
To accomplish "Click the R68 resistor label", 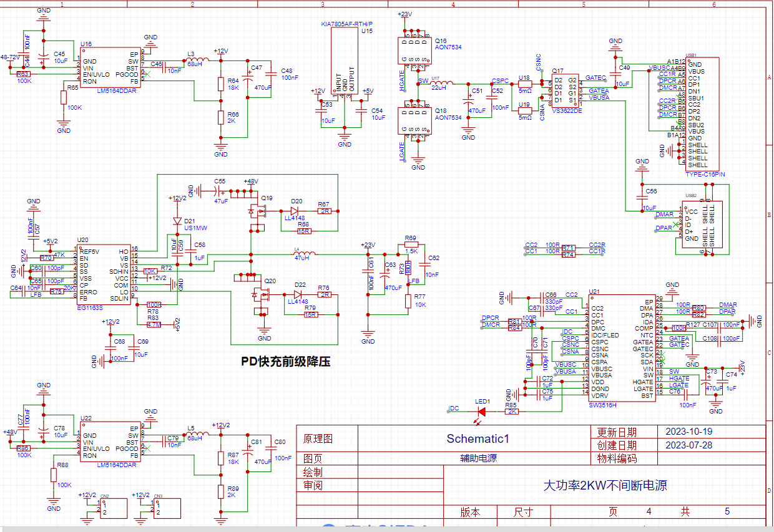I will pos(303,224).
